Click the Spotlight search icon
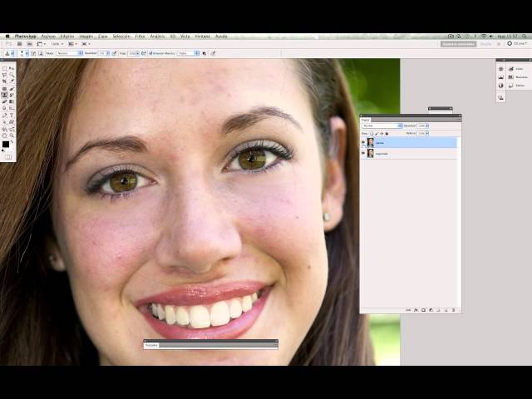532x399 pixels. point(525,37)
